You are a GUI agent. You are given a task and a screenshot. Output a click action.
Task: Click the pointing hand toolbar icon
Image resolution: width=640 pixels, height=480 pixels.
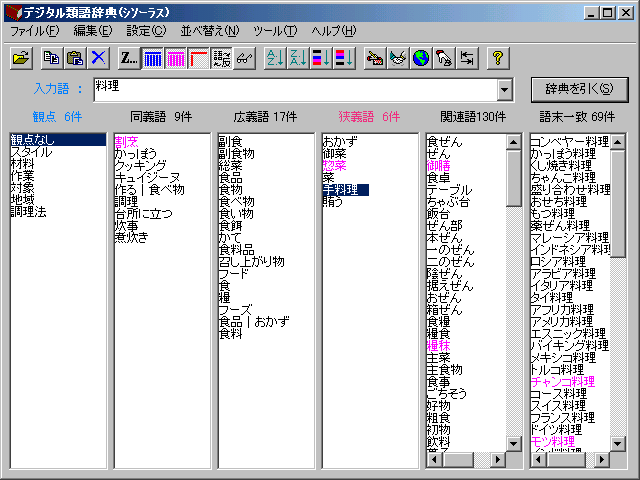[444, 58]
